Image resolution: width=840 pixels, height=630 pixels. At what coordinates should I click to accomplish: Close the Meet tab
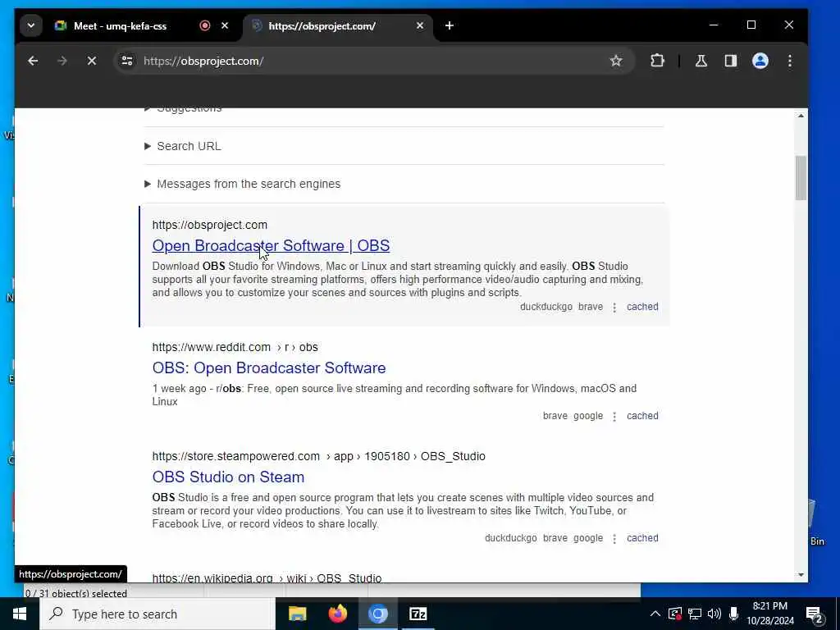click(x=225, y=25)
